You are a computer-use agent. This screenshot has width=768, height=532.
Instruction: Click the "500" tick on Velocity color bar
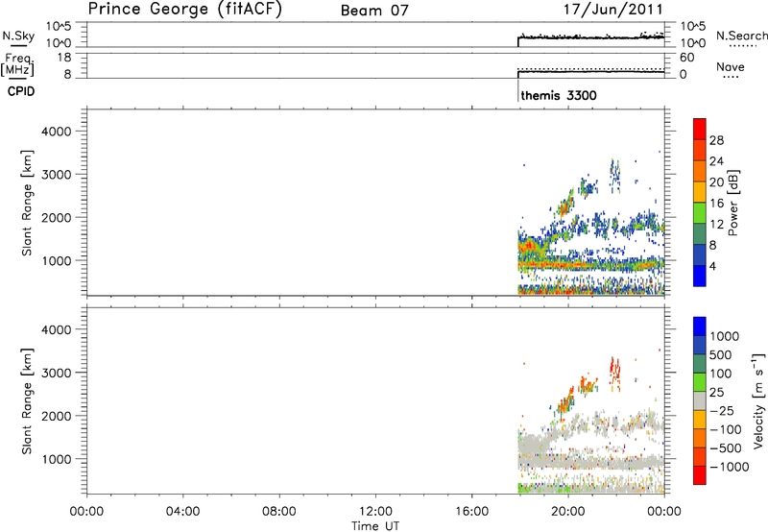coord(720,354)
